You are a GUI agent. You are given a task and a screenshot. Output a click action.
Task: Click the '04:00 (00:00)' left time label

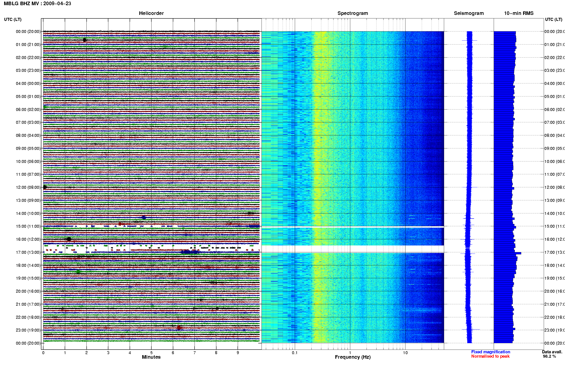point(28,83)
